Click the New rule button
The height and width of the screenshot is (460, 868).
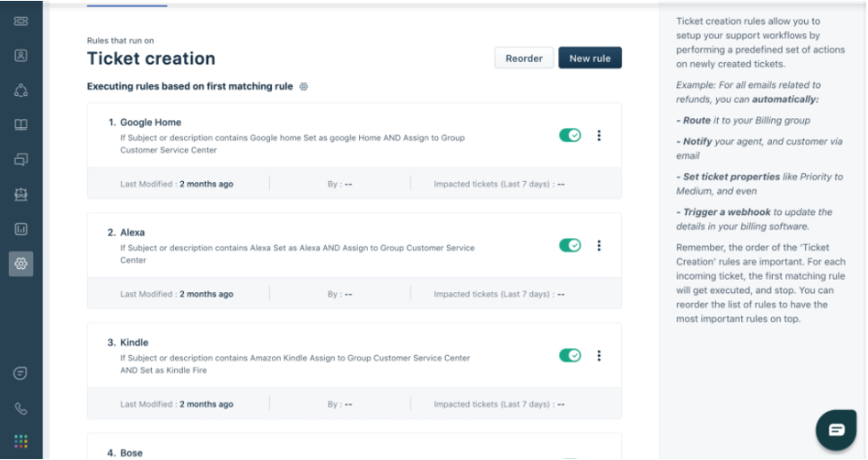coord(590,58)
